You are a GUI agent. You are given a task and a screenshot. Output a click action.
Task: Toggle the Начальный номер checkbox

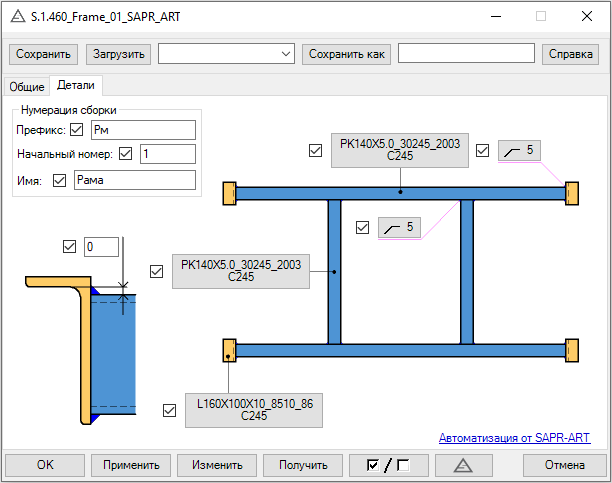(x=125, y=154)
